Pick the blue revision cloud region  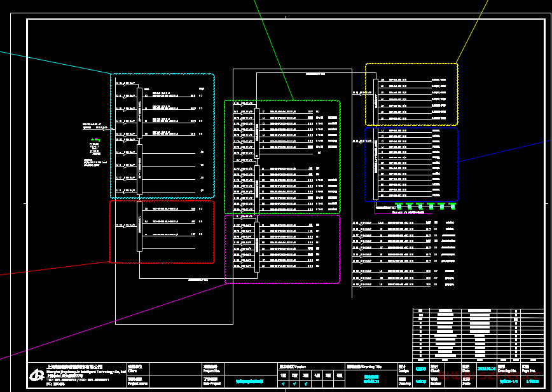tap(411, 165)
